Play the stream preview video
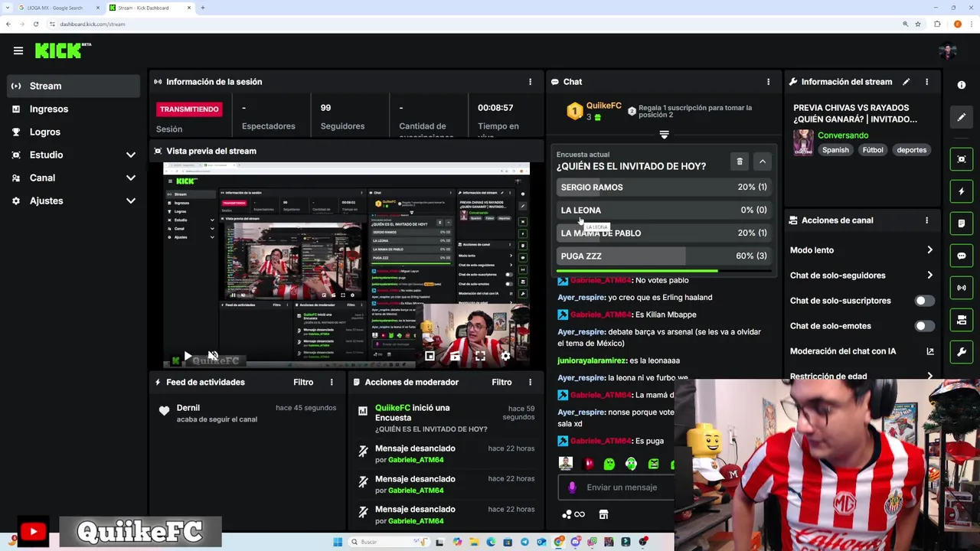The image size is (980, 551). [188, 357]
